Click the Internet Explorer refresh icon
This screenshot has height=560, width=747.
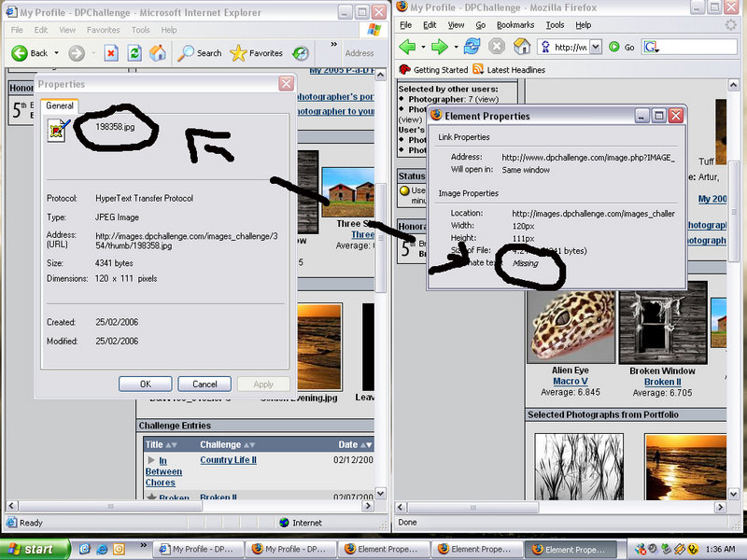click(134, 53)
